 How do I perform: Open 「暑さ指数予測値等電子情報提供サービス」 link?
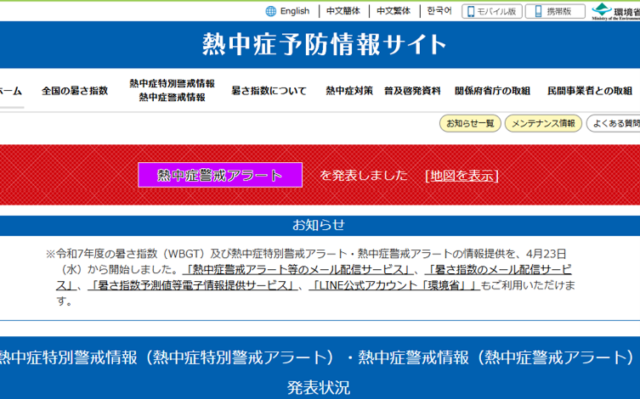tap(192, 286)
